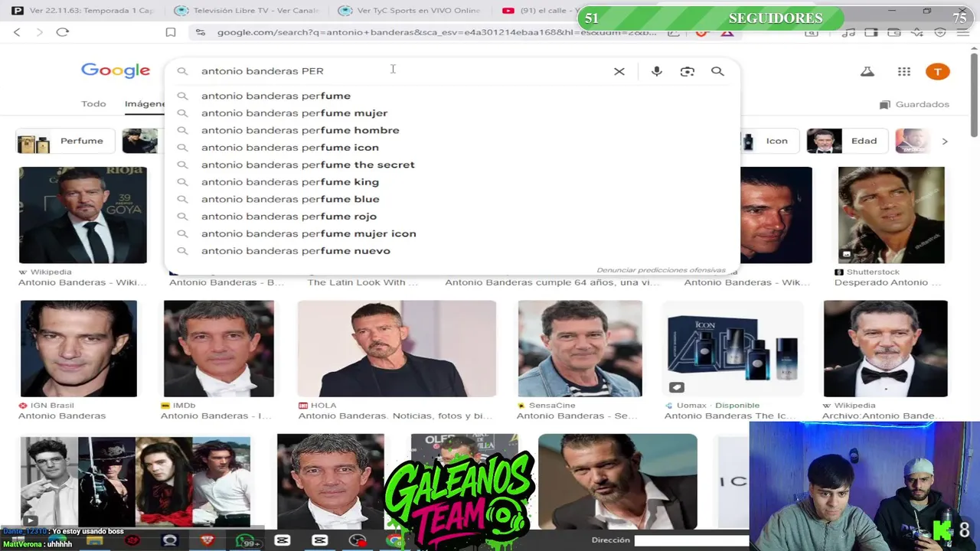The height and width of the screenshot is (551, 980).
Task: Click the Dirección field in the taskbar
Action: [691, 540]
